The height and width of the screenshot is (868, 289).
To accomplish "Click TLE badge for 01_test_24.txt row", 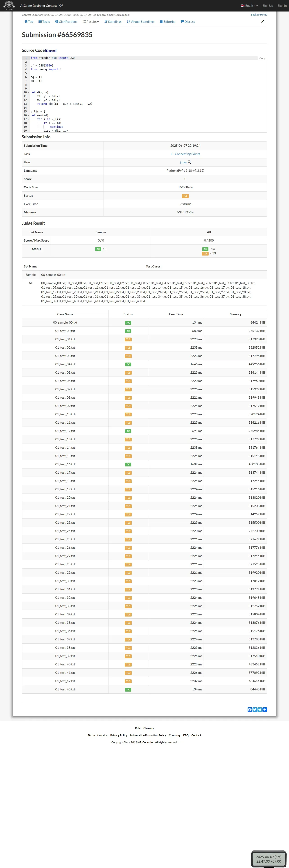I will (x=128, y=531).
